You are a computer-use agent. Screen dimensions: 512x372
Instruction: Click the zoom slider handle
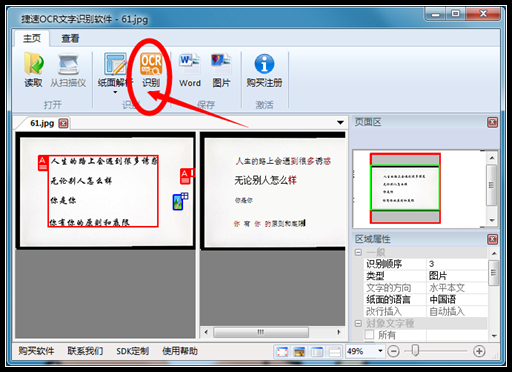coord(415,351)
